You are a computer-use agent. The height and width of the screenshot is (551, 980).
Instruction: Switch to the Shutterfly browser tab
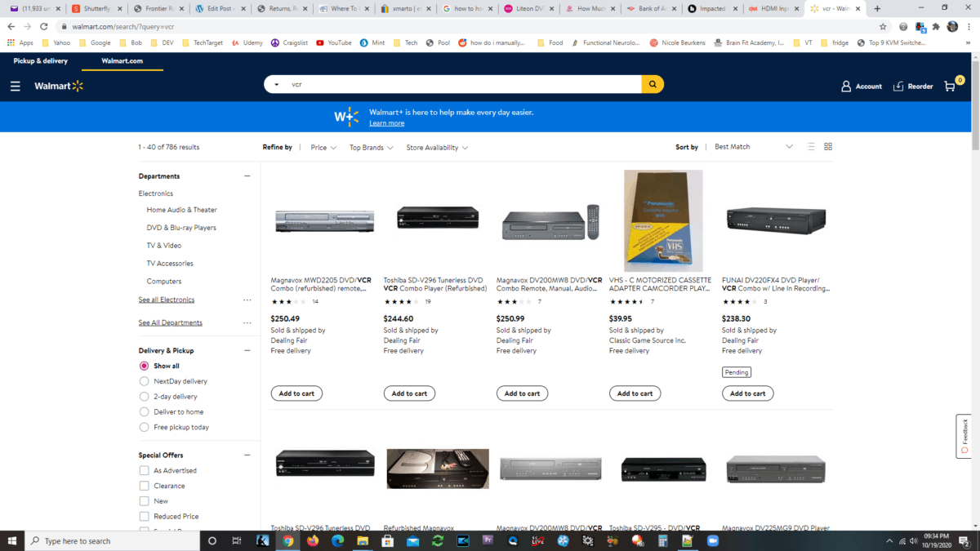coord(96,9)
